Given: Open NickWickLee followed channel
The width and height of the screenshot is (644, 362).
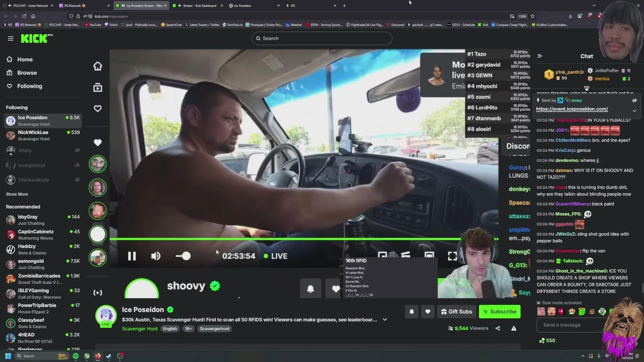Looking at the screenshot, I should [43, 135].
